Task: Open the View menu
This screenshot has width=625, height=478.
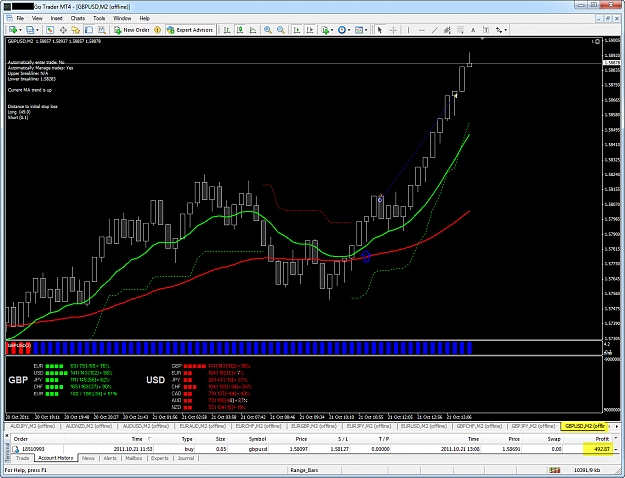Action: pos(37,18)
